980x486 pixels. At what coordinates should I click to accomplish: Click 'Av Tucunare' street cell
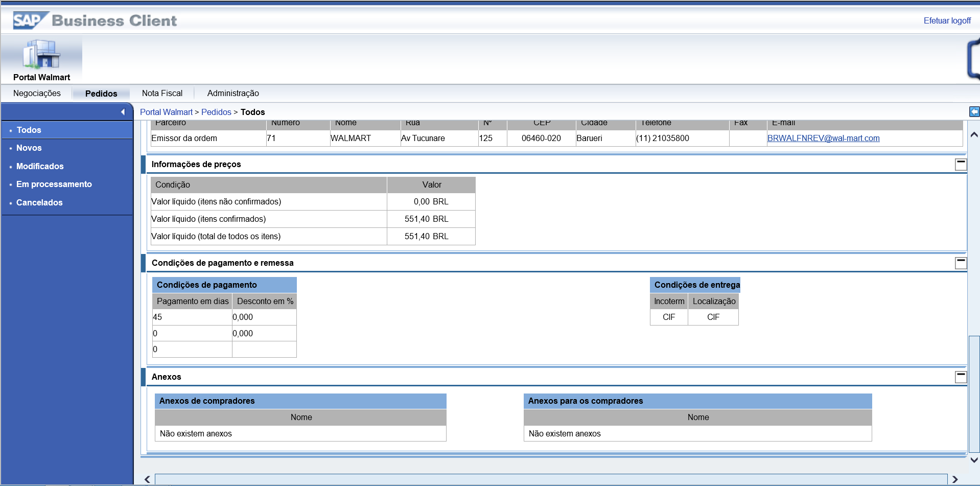439,138
